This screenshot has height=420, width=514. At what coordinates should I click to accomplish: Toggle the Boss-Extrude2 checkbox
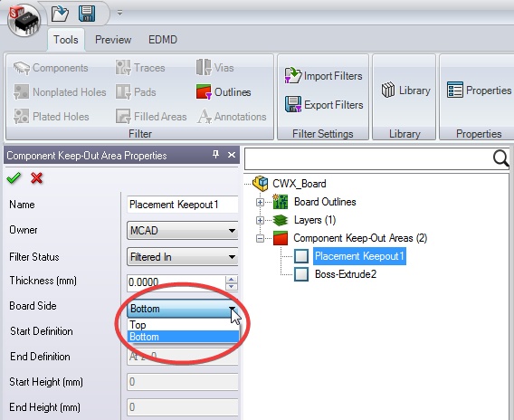pos(301,274)
